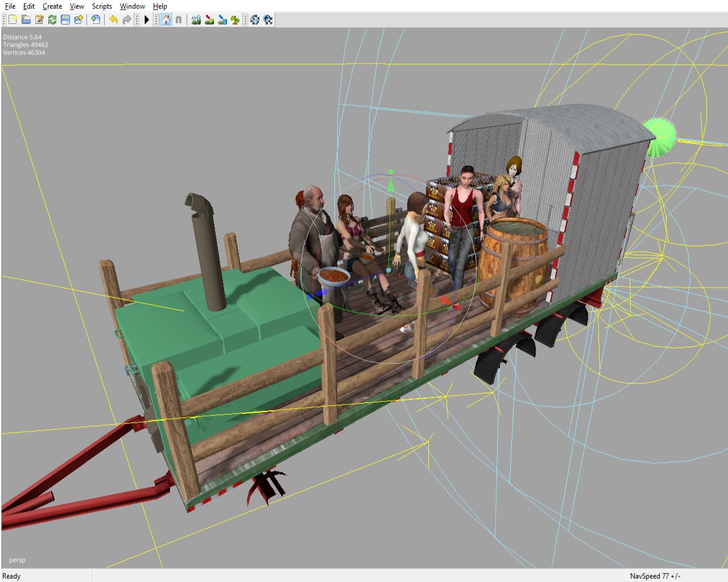The height and width of the screenshot is (582, 728).
Task: Click the Redo arrow icon
Action: [127, 20]
